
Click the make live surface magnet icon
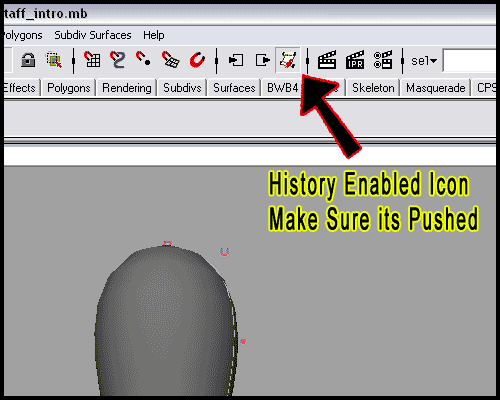point(197,60)
